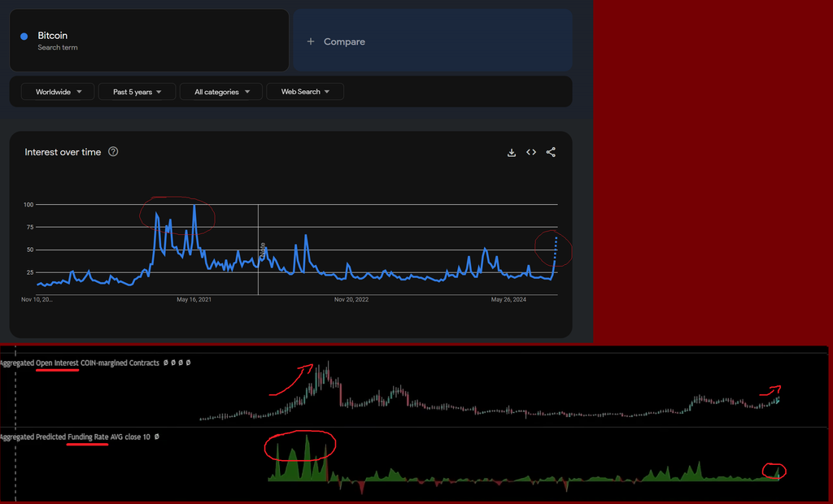Click the Nov 20, 2022 axis label
The height and width of the screenshot is (504, 833).
tap(351, 299)
